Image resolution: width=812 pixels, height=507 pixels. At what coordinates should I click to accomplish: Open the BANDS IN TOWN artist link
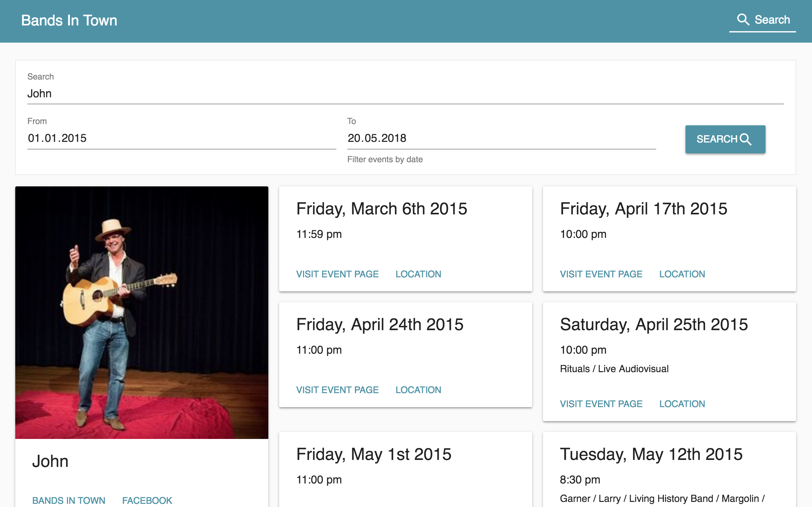tap(69, 500)
